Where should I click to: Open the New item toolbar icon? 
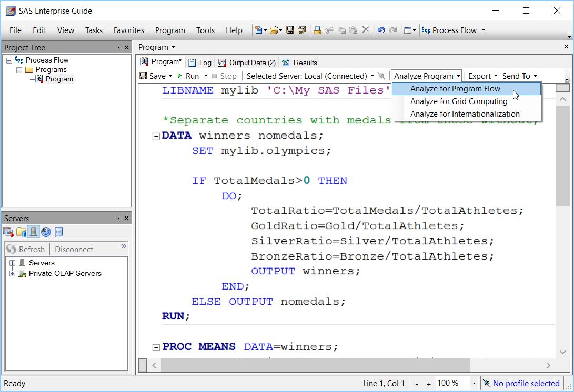click(258, 30)
